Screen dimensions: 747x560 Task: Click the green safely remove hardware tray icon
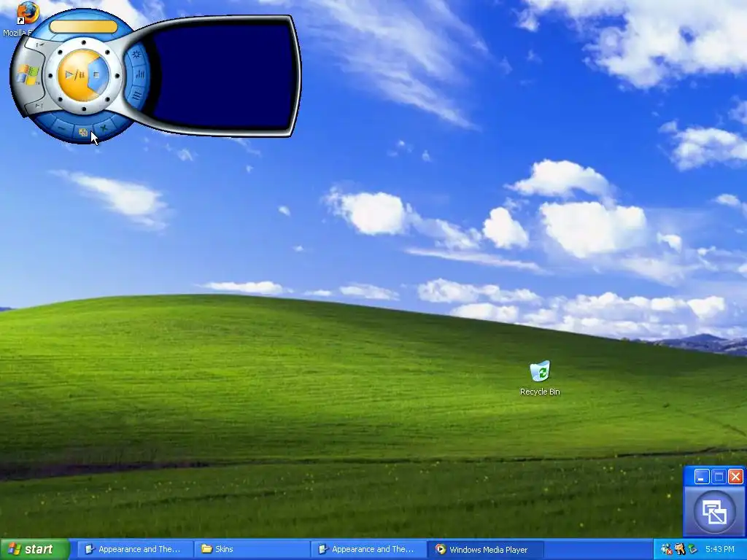pyautogui.click(x=692, y=550)
